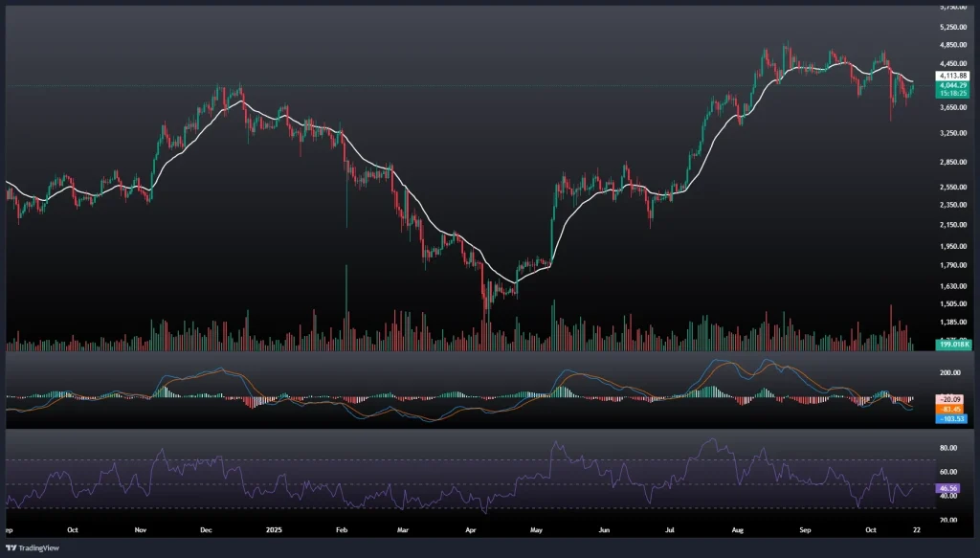Click the Jul label on the date axis
980x558 pixels.
point(670,528)
